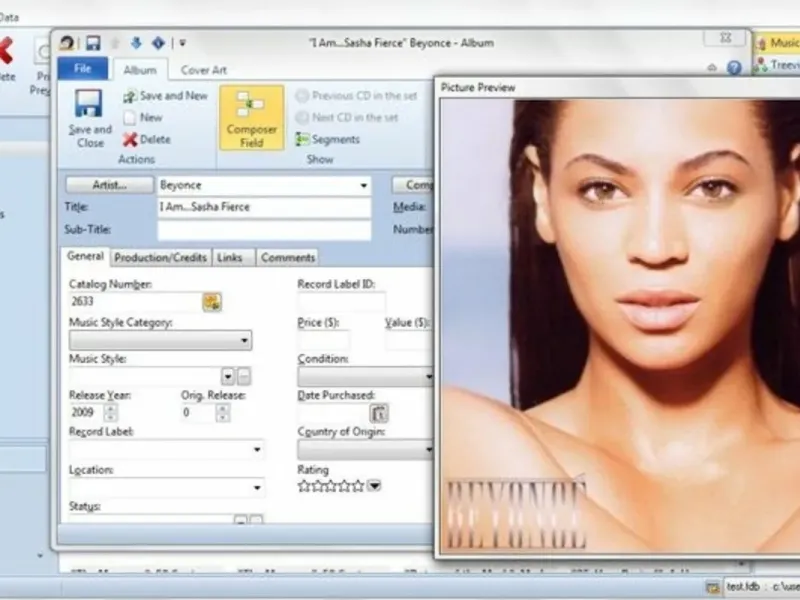The image size is (800, 600).
Task: Open Country of Origin dropdown
Action: point(365,450)
